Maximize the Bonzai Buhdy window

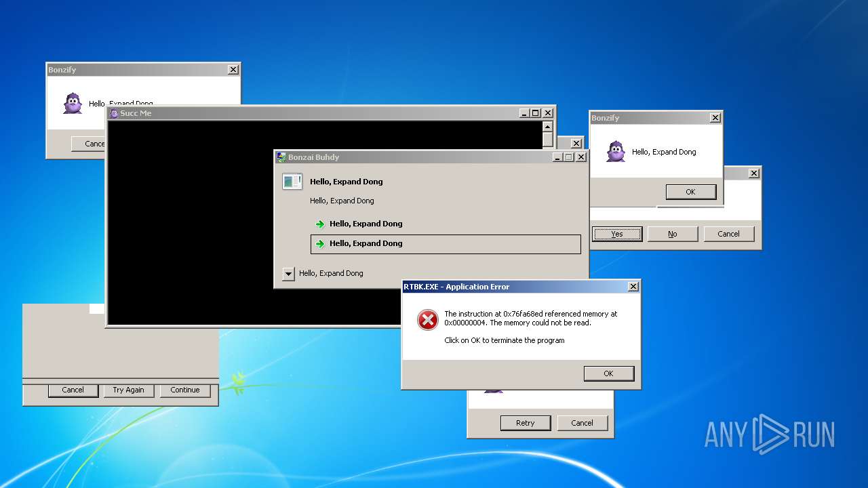569,157
